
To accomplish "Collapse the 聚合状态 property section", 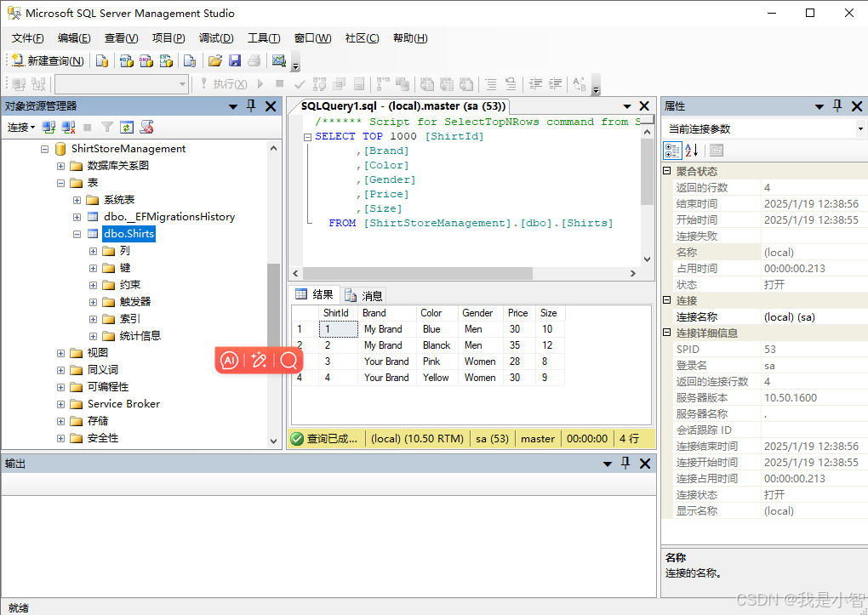I will click(x=667, y=171).
